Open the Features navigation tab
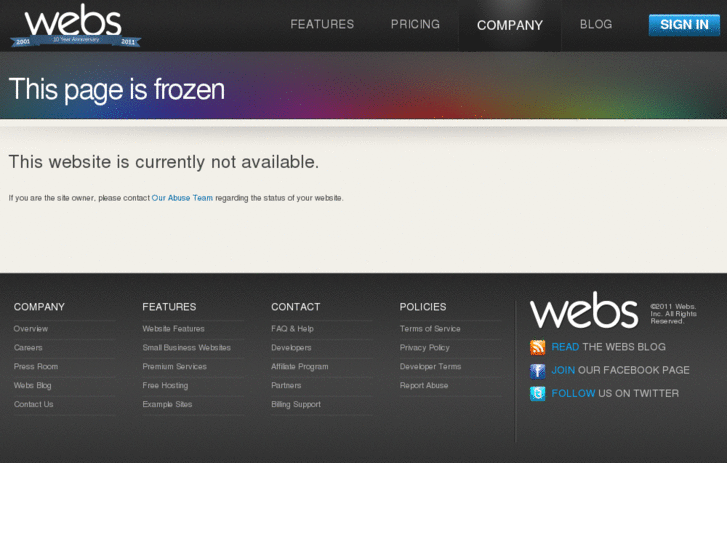Viewport: 727px width, 545px height. pos(322,24)
